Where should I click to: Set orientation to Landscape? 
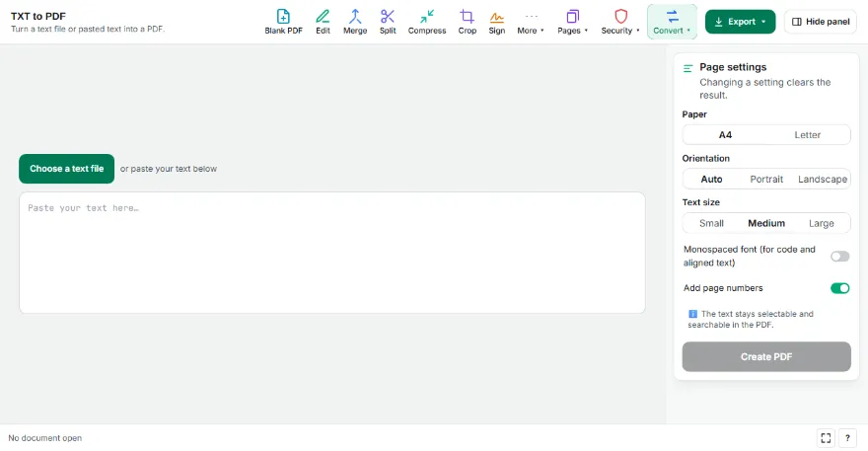pyautogui.click(x=822, y=179)
